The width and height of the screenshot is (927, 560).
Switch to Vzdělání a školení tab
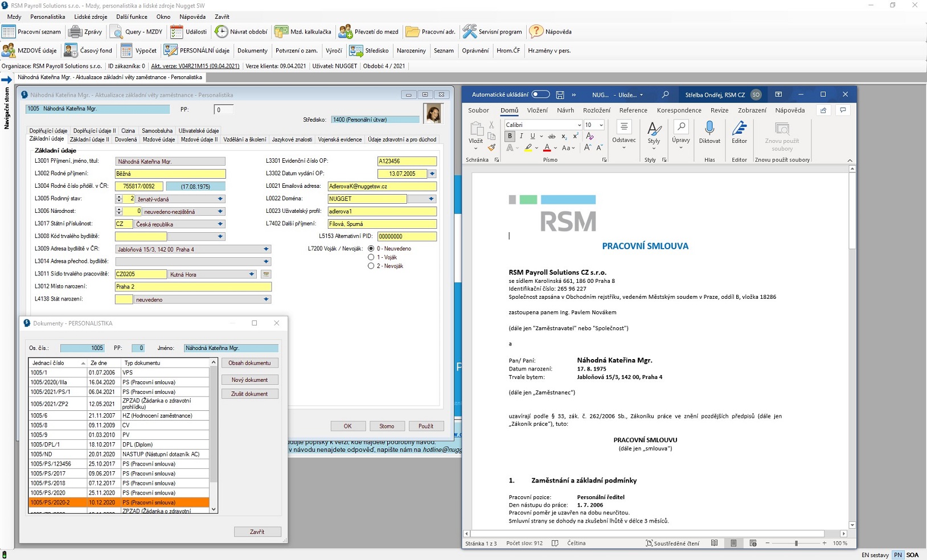click(245, 139)
